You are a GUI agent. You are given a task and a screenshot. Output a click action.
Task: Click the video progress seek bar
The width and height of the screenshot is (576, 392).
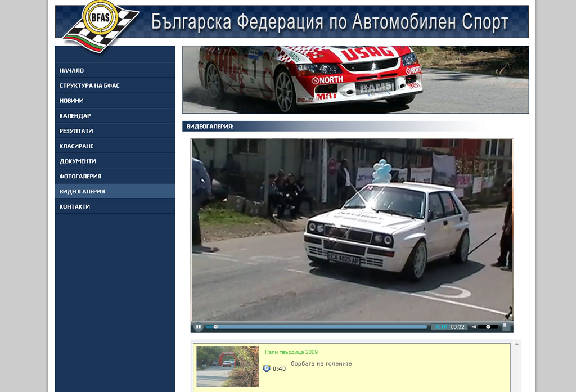316,327
